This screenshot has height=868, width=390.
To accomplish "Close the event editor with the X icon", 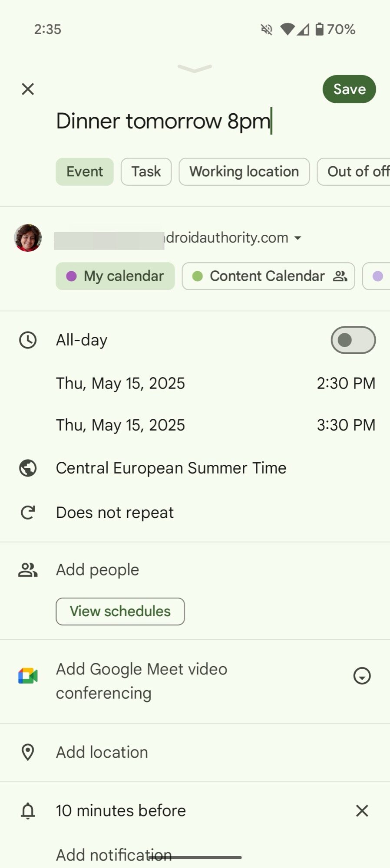I will [x=28, y=89].
